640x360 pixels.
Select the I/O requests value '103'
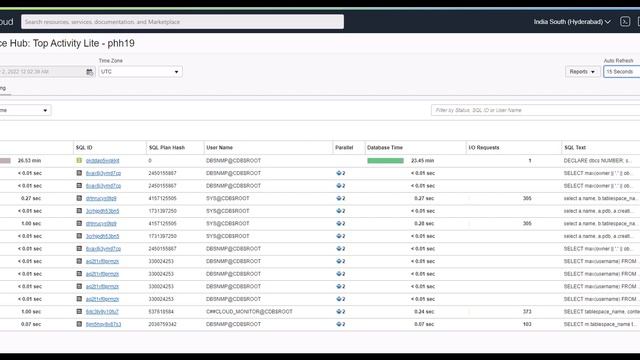click(x=527, y=324)
